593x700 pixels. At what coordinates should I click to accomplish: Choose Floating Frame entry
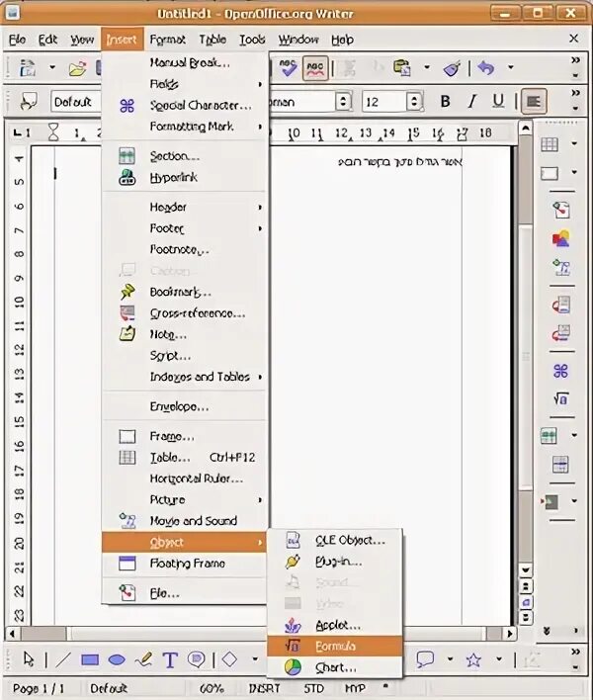coord(185,564)
